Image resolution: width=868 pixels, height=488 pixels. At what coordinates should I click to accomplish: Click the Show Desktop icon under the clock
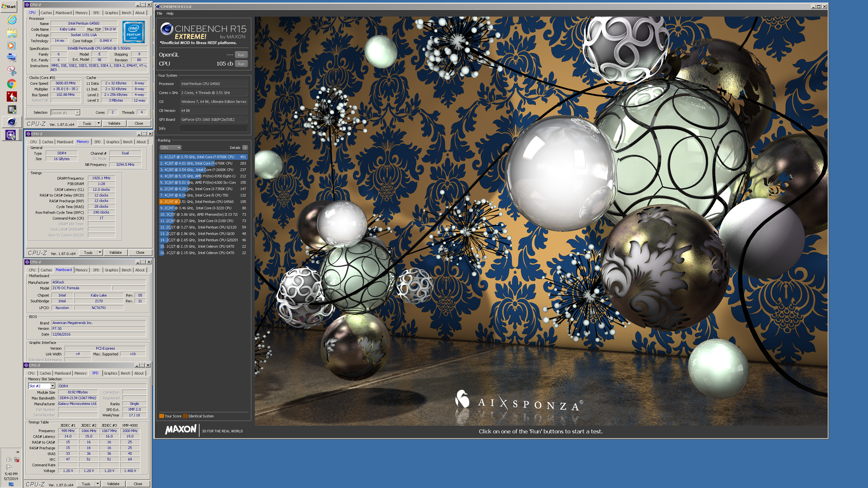pyautogui.click(x=11, y=484)
